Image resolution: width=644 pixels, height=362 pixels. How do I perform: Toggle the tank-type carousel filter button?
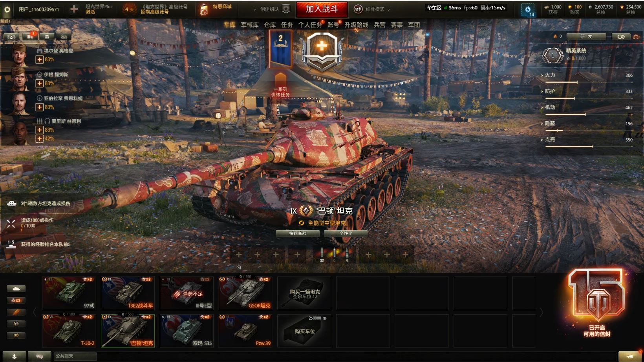tap(16, 289)
